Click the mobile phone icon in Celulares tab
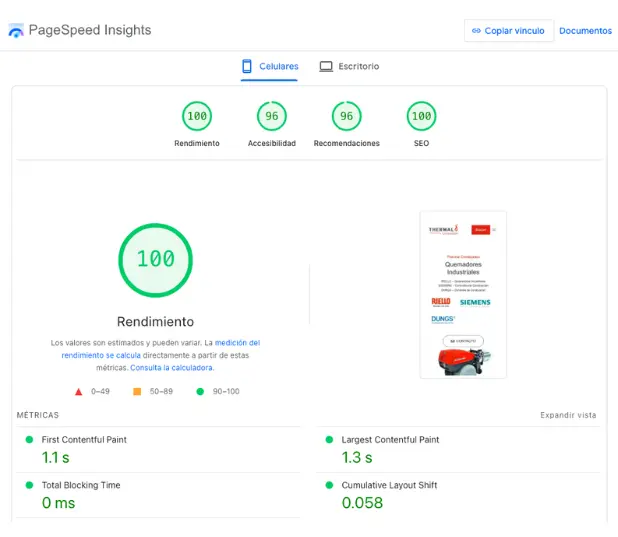The height and width of the screenshot is (537, 618). point(247,66)
